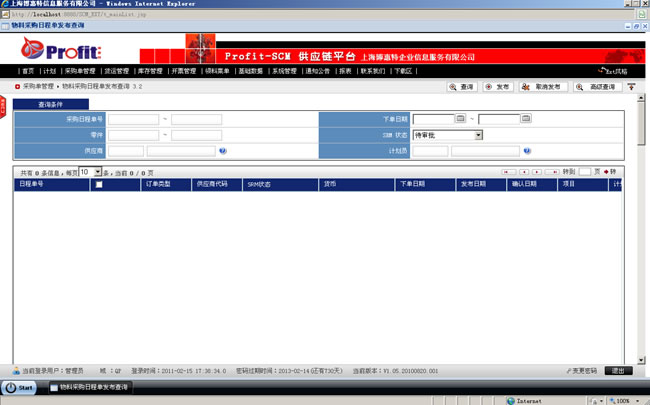Open the 库存管理 menu

point(150,71)
